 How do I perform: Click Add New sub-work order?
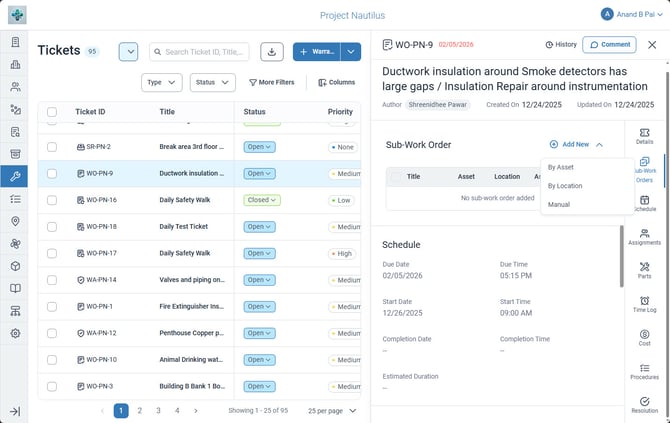570,144
